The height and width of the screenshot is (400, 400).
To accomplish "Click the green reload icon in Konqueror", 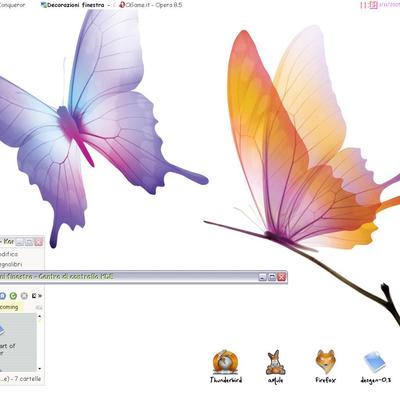I will pyautogui.click(x=13, y=296).
